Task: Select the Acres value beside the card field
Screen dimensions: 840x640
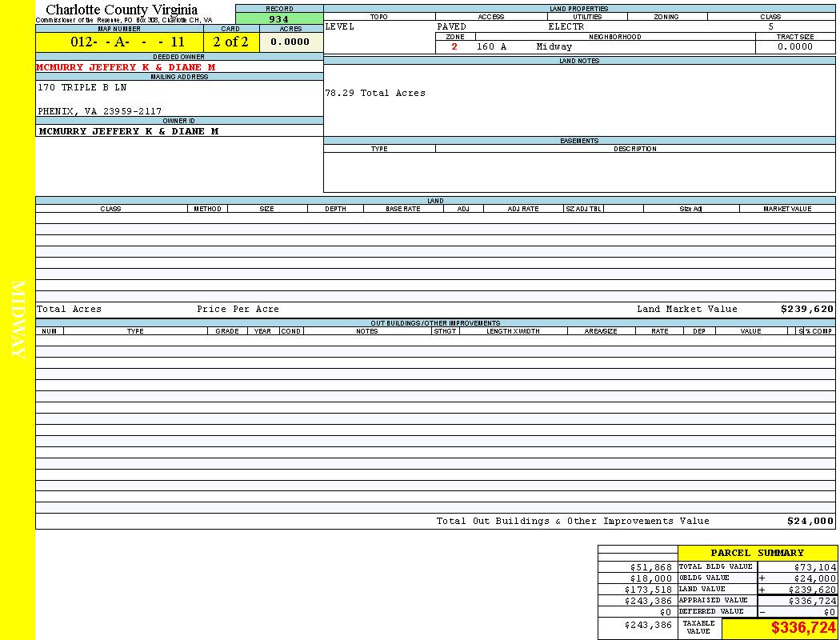Action: tap(290, 42)
